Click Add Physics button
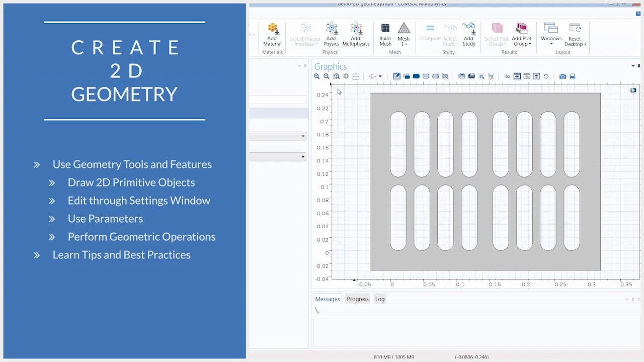This screenshot has height=362, width=644. coord(331,35)
